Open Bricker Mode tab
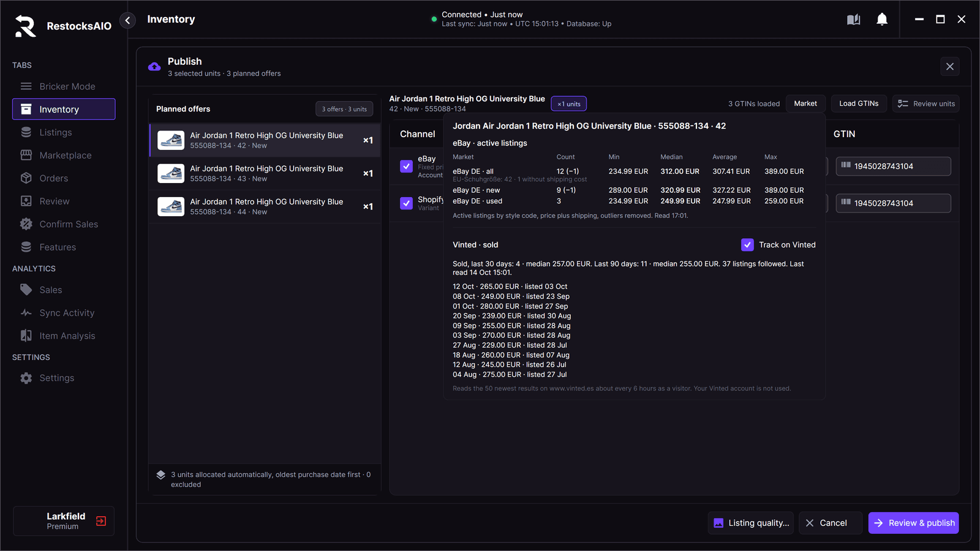Screen dimensions: 980x551 64,86
